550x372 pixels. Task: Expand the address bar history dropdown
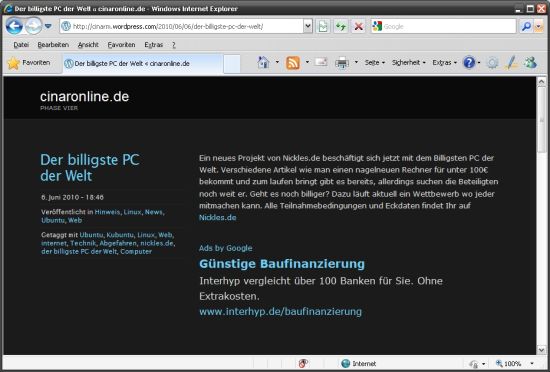pyautogui.click(x=308, y=26)
